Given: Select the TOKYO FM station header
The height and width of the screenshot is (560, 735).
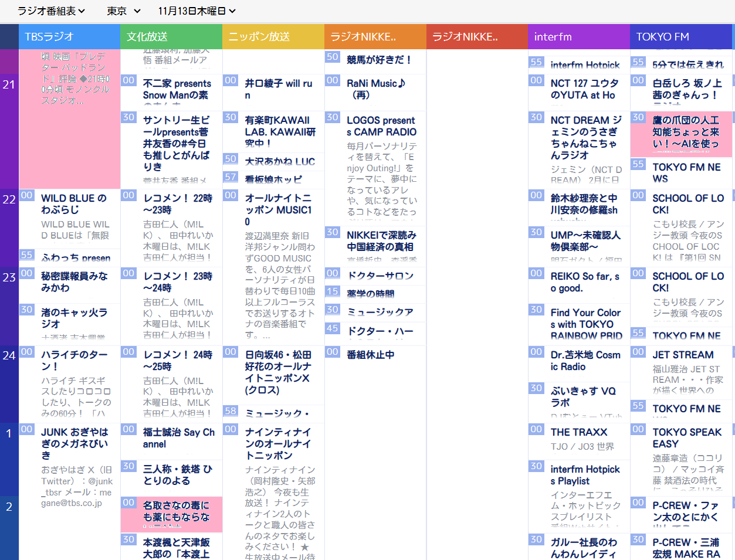Looking at the screenshot, I should (x=680, y=36).
